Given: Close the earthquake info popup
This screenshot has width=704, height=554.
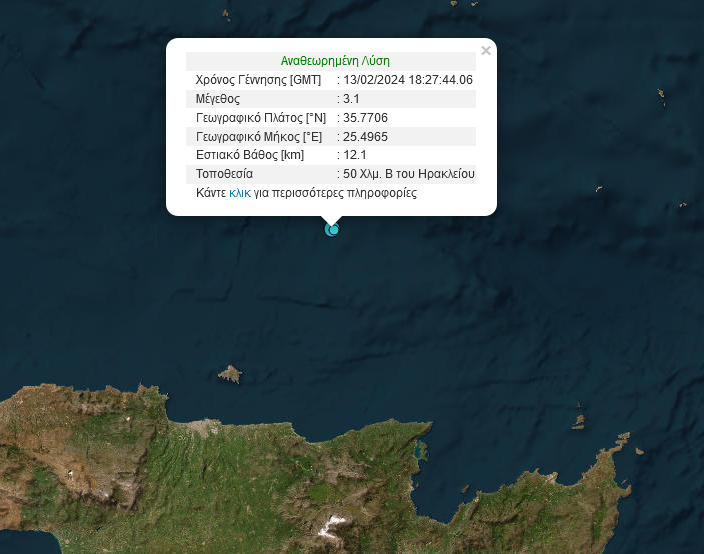Looking at the screenshot, I should click(x=486, y=50).
